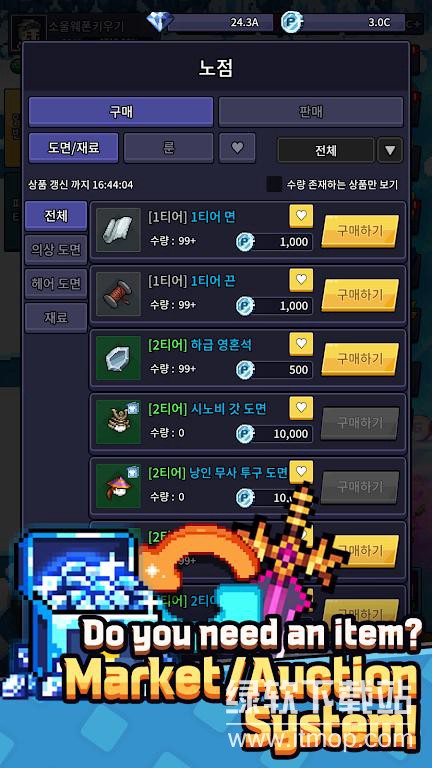Image resolution: width=432 pixels, height=768 pixels.
Task: Buy 하급 영혼석 with 구매하기 button
Action: click(x=360, y=359)
